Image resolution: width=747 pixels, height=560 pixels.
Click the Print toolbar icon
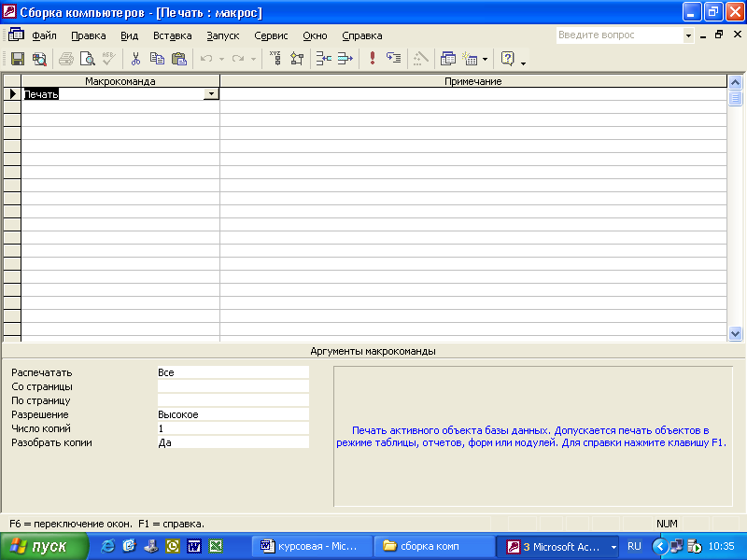[66, 59]
